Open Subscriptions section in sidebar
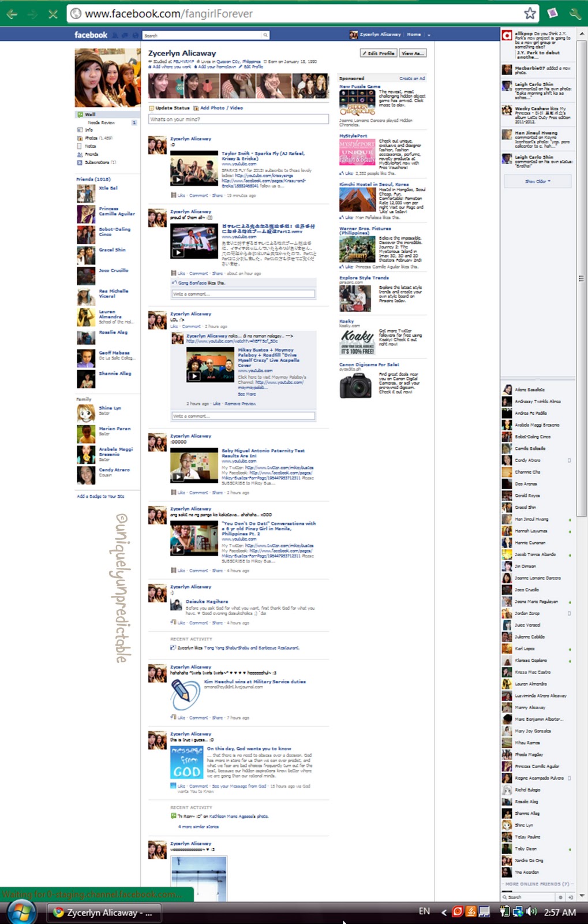Image resolution: width=588 pixels, height=924 pixels. click(x=97, y=162)
